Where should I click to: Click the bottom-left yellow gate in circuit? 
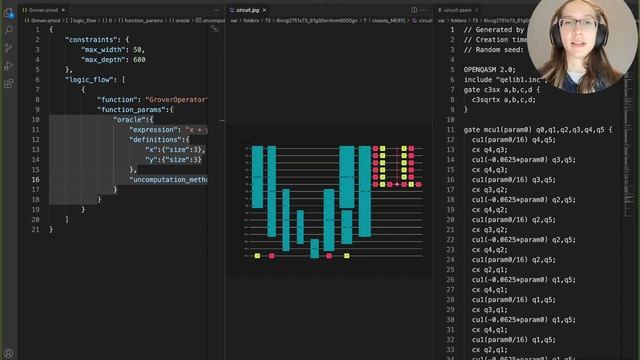tap(257, 256)
